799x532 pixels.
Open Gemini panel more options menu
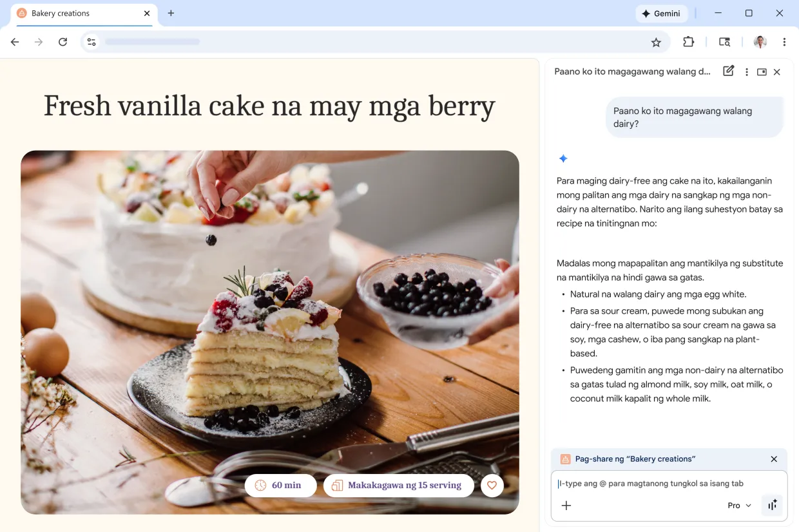point(746,72)
